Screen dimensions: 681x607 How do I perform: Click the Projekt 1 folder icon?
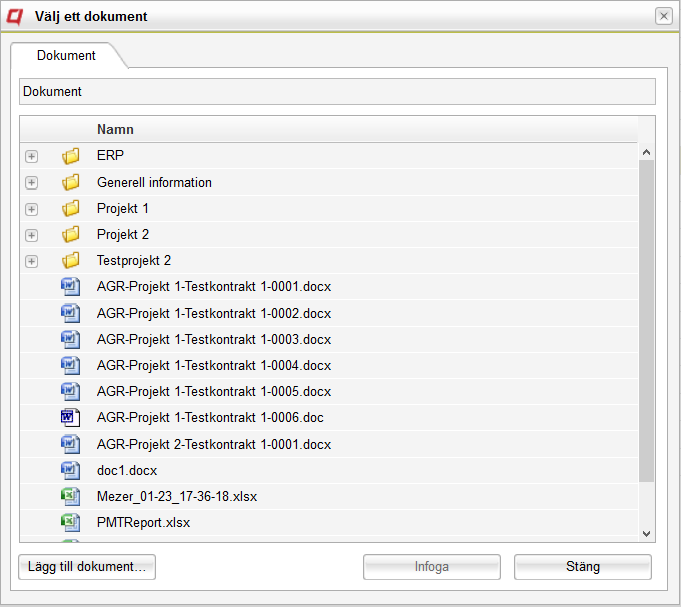71,208
